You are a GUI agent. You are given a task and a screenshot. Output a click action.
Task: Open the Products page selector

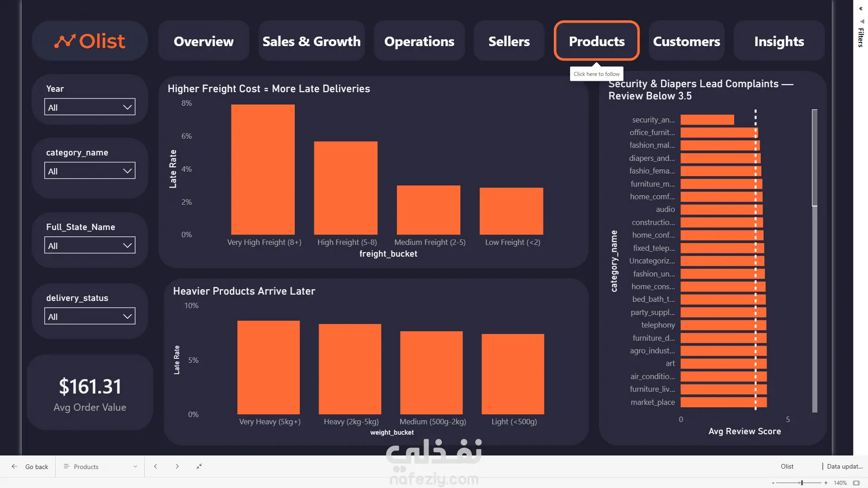click(100, 466)
